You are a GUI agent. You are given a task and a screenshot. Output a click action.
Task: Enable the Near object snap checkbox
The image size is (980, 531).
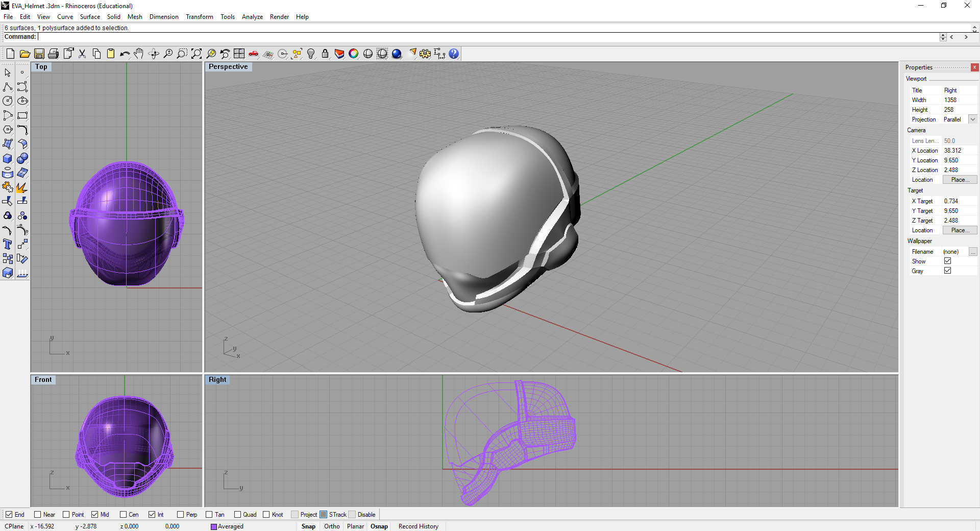click(38, 515)
